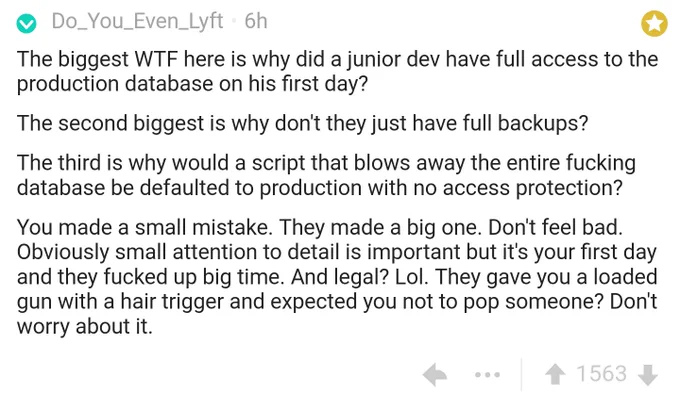Click the closing phrase 'worry about it.'
The height and width of the screenshot is (394, 680).
[85, 326]
